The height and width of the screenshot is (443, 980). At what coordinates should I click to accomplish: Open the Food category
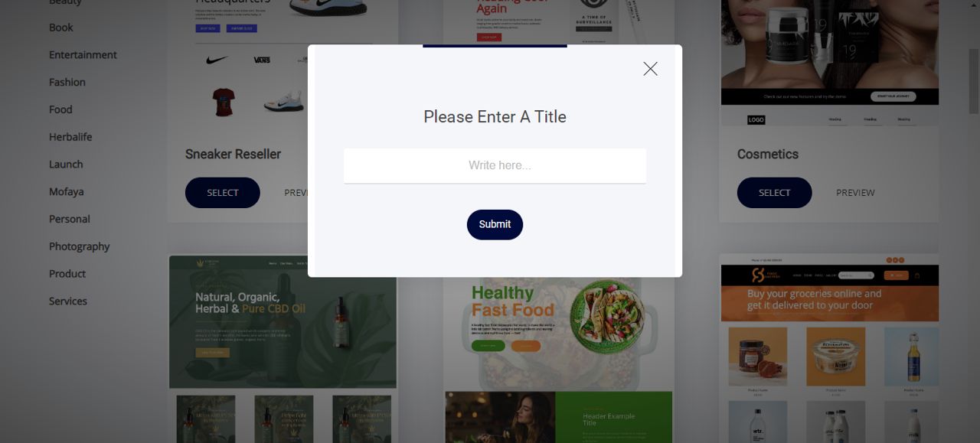pos(60,109)
